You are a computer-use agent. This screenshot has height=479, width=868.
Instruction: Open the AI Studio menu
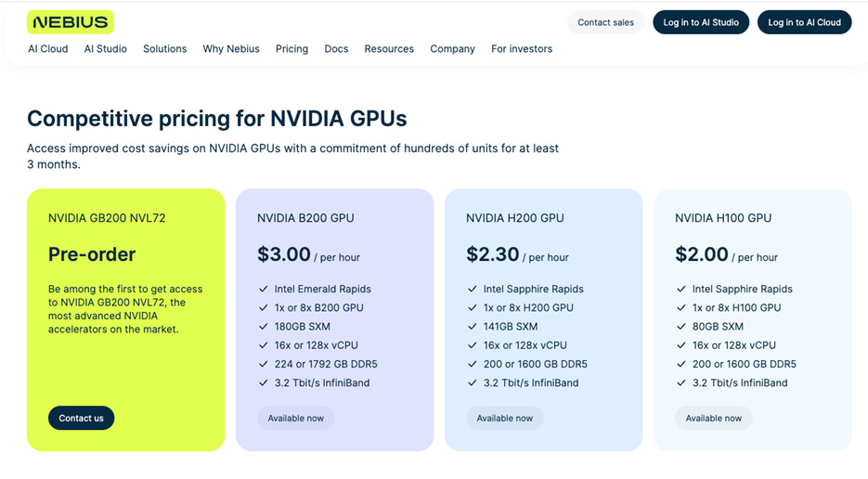(x=105, y=48)
